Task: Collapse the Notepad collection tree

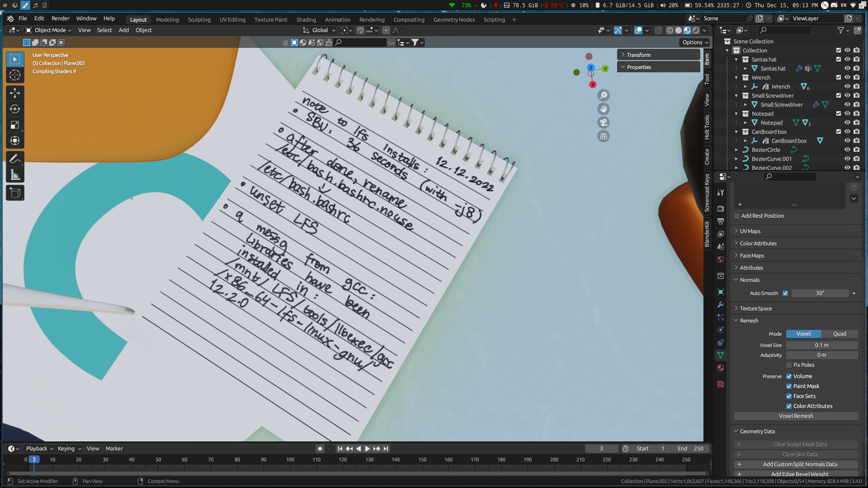Action: 736,114
